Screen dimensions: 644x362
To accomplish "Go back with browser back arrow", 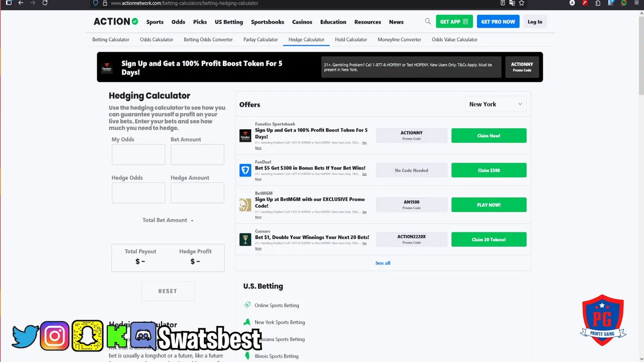I will 21,3.
